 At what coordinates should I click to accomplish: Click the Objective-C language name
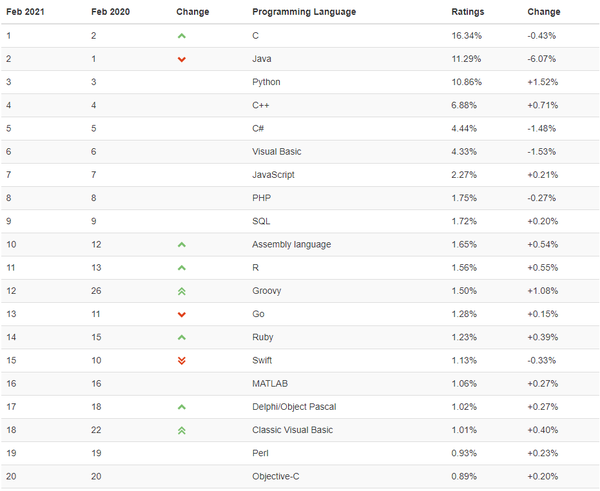276,476
